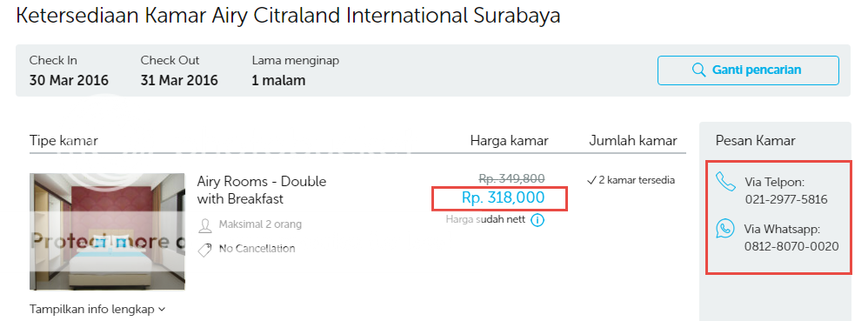The image size is (868, 321).
Task: Click the search magnifier icon
Action: coord(698,70)
